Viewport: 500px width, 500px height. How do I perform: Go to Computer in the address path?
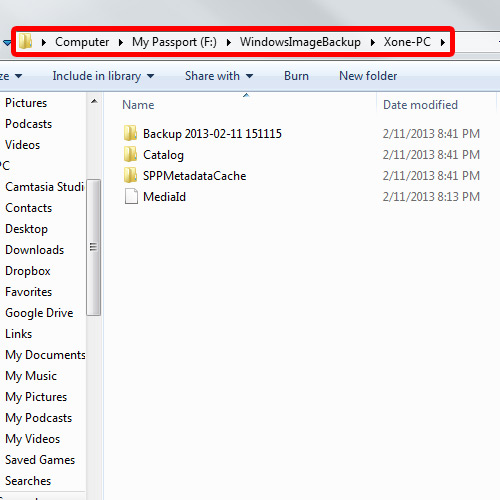pyautogui.click(x=82, y=42)
